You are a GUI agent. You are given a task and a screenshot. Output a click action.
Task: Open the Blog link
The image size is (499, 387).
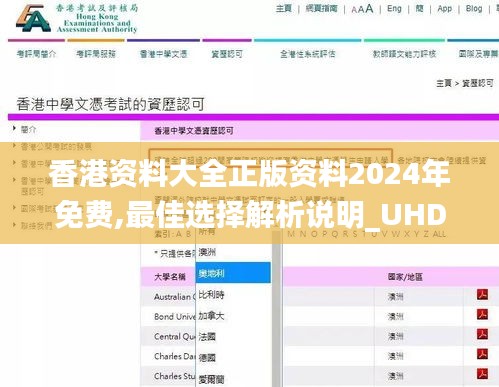tap(474, 9)
